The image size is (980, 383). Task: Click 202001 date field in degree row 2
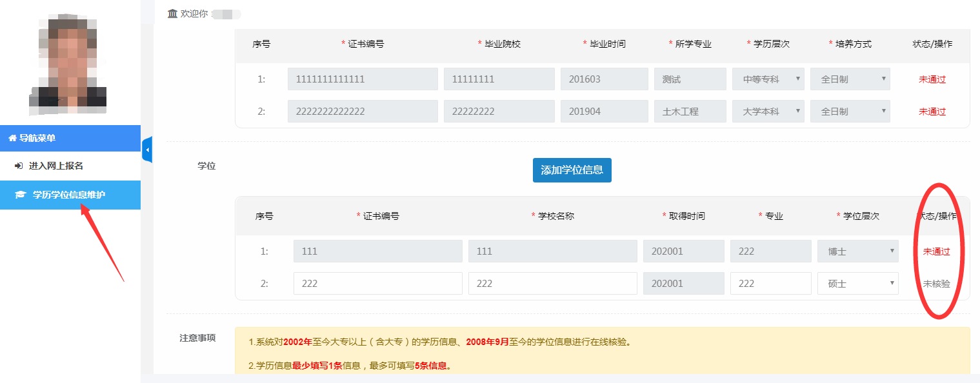(683, 284)
